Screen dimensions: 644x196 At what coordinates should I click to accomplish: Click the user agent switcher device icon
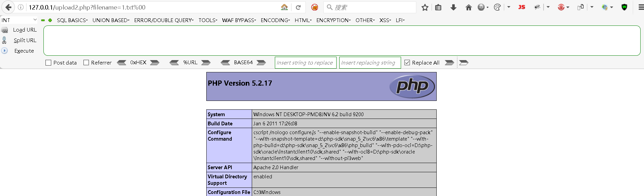click(581, 7)
